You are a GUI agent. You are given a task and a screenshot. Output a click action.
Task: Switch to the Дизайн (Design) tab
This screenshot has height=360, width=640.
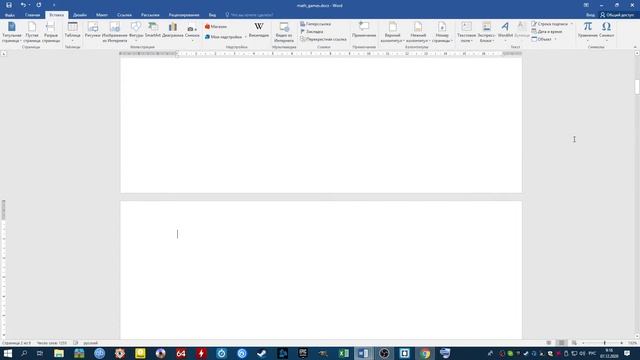(80, 15)
